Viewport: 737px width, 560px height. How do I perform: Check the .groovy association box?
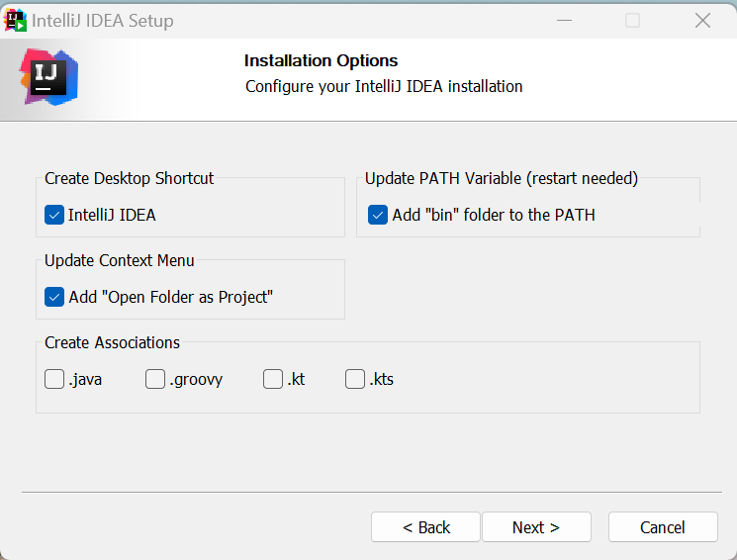(155, 379)
